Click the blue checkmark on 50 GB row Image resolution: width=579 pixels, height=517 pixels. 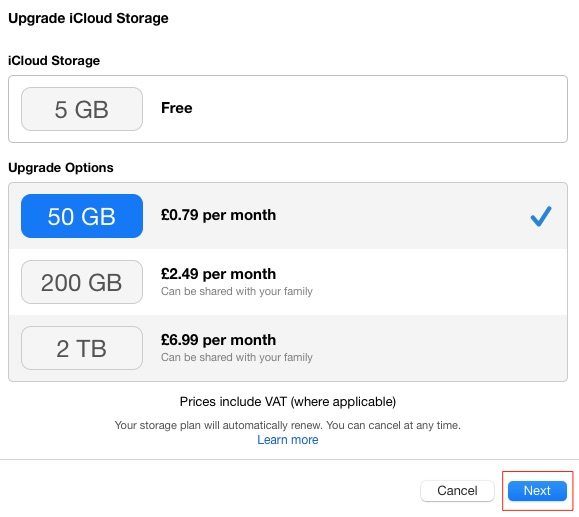tap(541, 216)
